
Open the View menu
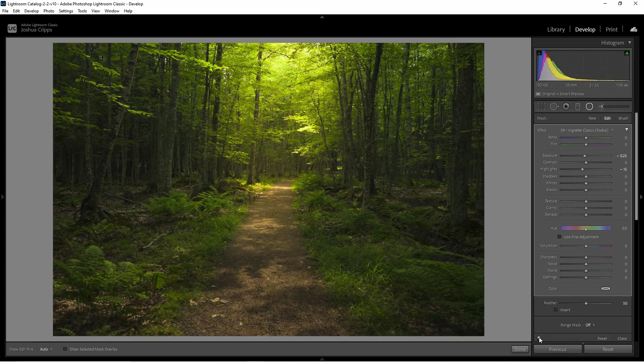point(96,11)
